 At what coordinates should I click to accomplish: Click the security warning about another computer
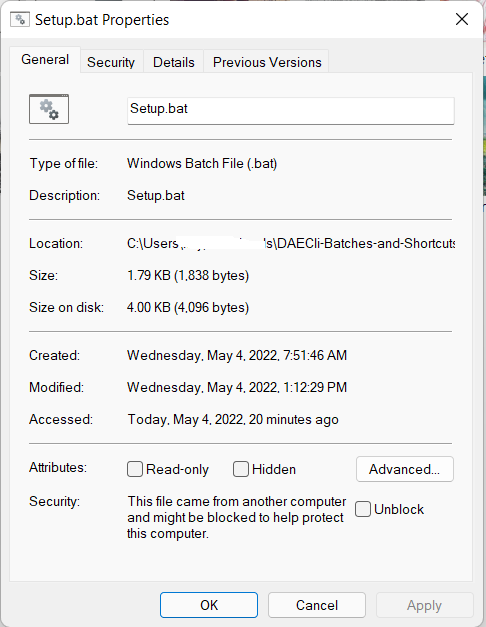coord(236,517)
